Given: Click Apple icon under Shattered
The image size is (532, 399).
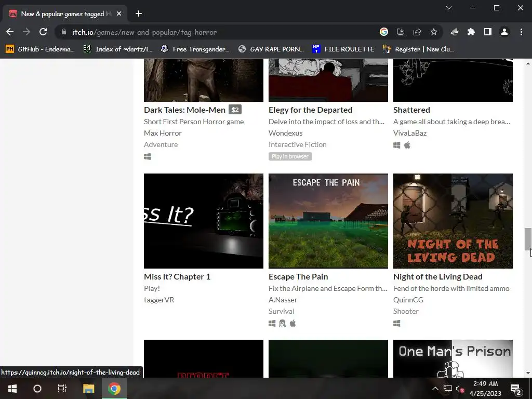Looking at the screenshot, I should tap(407, 145).
